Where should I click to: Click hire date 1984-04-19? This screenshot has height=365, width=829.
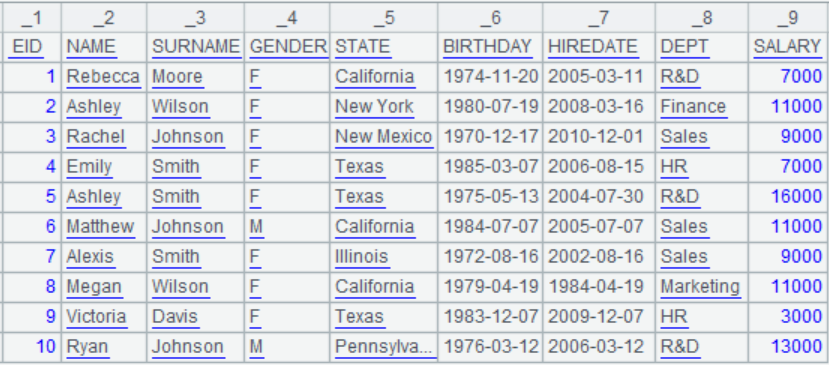click(x=599, y=287)
